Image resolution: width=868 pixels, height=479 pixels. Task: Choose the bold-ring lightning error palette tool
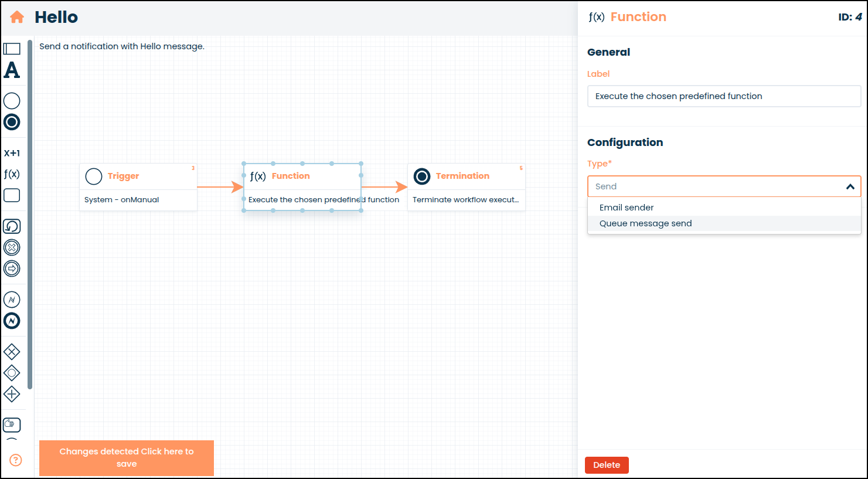click(x=12, y=321)
